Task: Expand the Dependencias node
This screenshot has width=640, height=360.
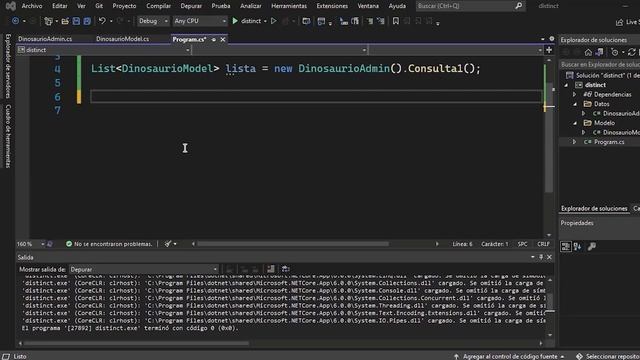Action: [575, 94]
